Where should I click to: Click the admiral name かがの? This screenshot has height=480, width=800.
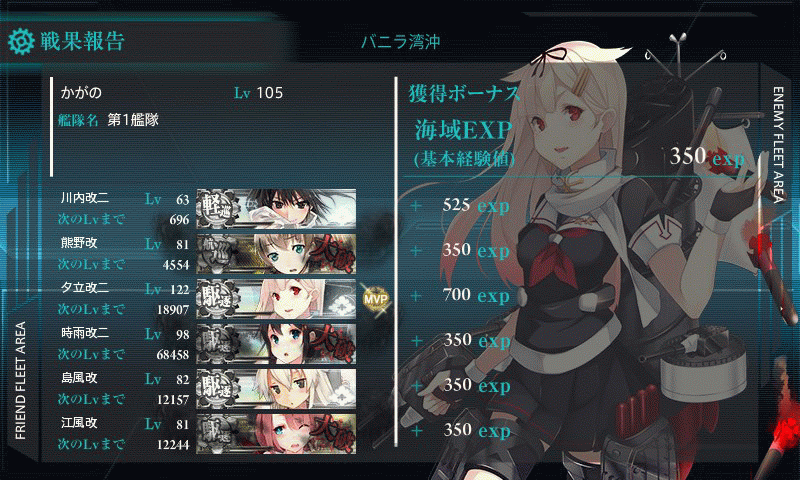coord(81,92)
